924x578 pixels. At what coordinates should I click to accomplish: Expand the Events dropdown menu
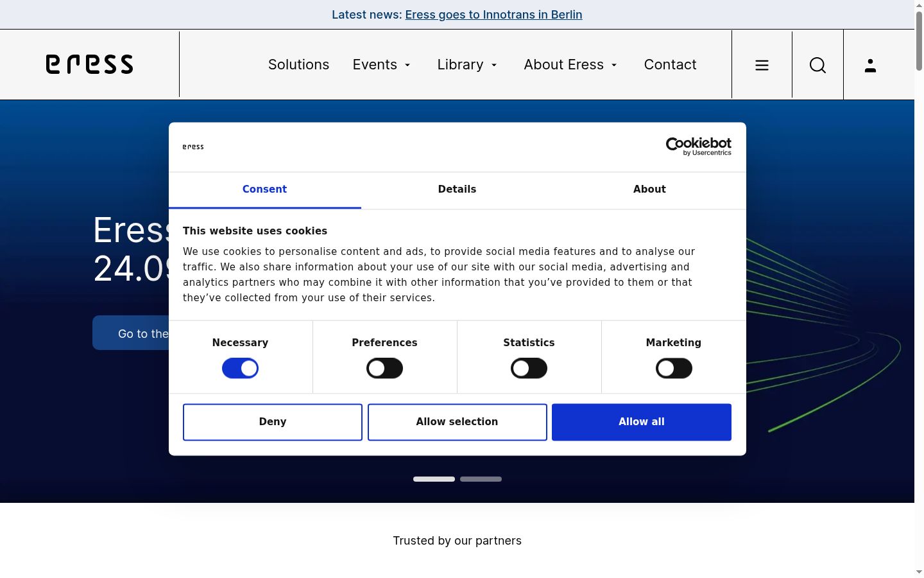(x=382, y=64)
